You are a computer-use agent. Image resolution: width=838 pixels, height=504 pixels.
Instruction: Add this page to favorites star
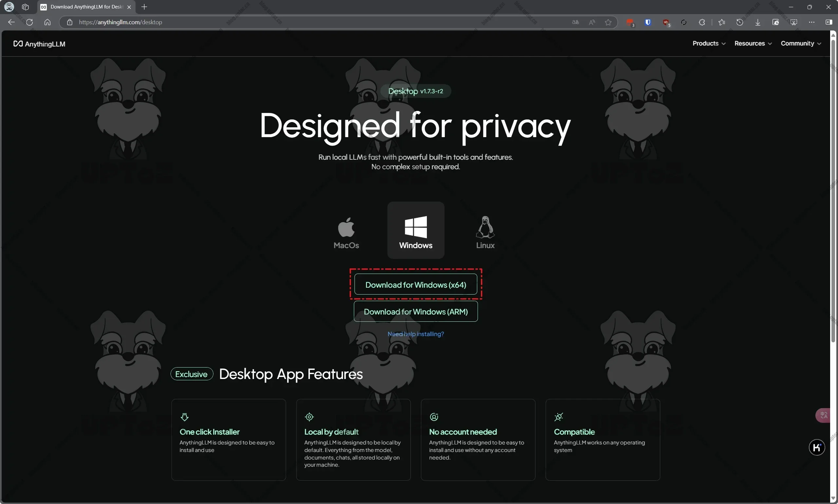point(608,22)
